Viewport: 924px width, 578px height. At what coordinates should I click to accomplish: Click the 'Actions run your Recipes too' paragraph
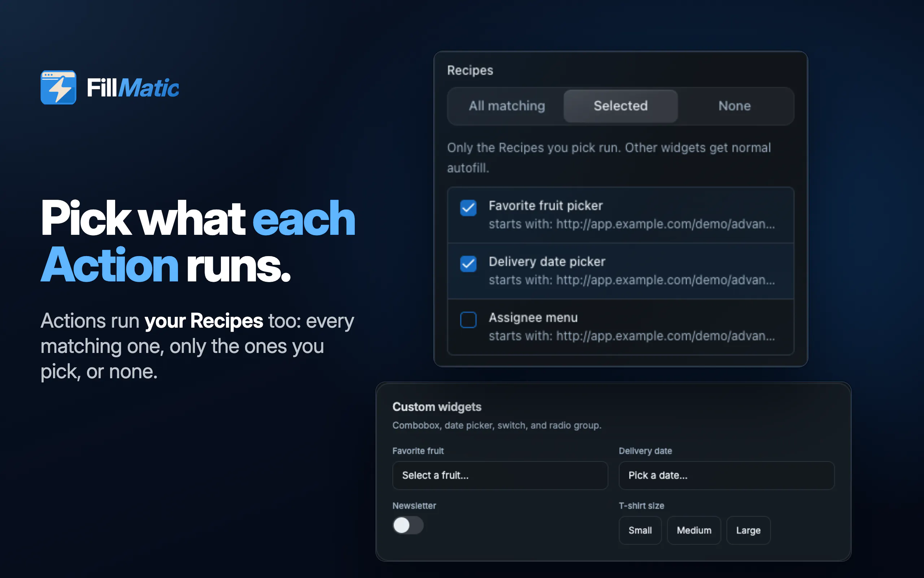[x=197, y=346]
